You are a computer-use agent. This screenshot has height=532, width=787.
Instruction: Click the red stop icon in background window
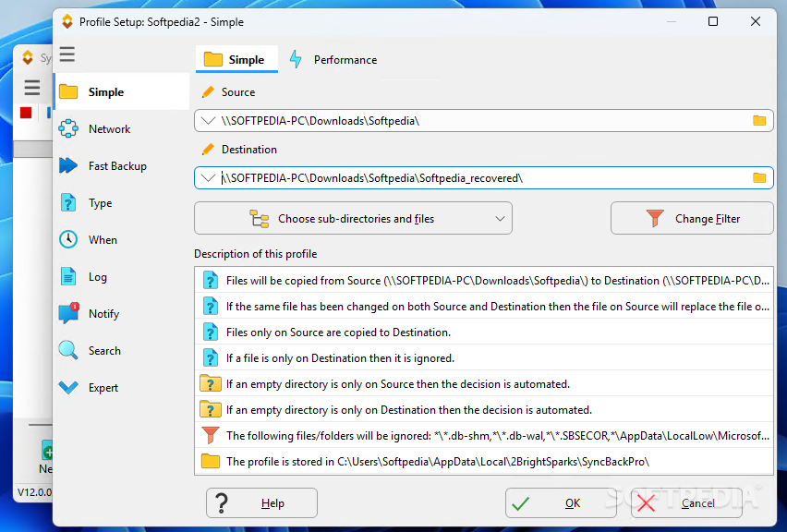click(x=26, y=113)
